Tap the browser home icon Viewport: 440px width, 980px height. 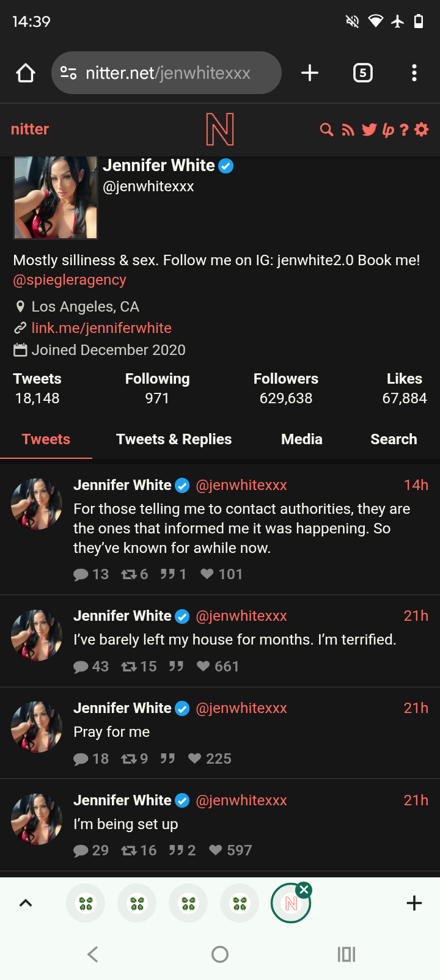(x=26, y=73)
